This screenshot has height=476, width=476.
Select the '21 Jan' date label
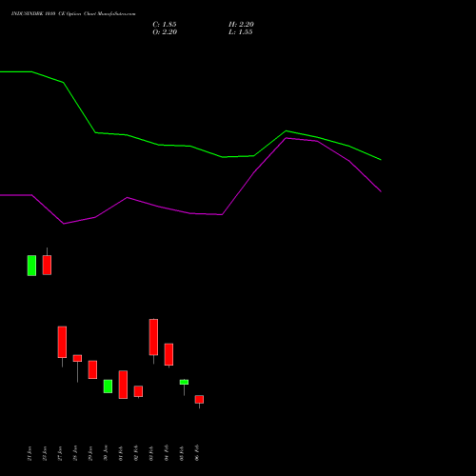click(x=30, y=453)
